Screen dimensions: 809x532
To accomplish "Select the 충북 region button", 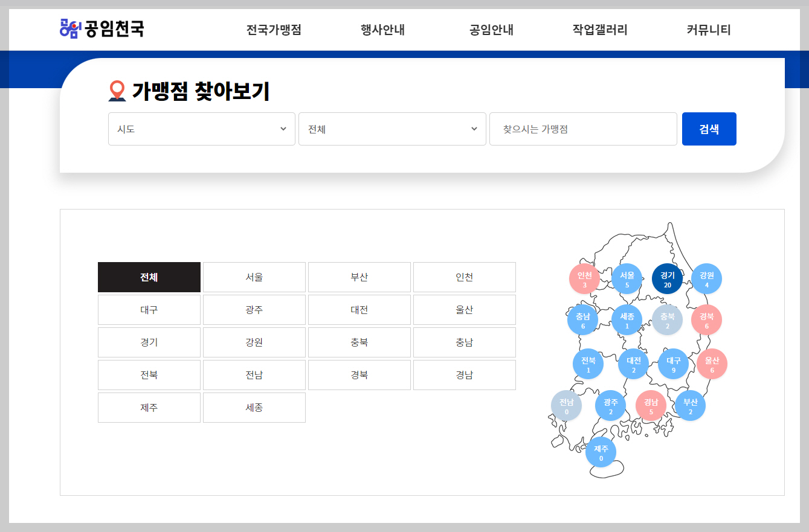I will [x=359, y=342].
